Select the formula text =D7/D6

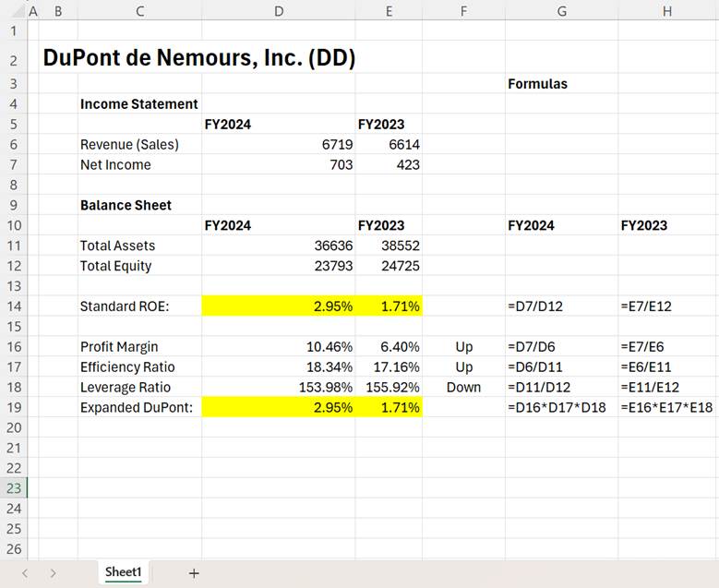(x=532, y=346)
